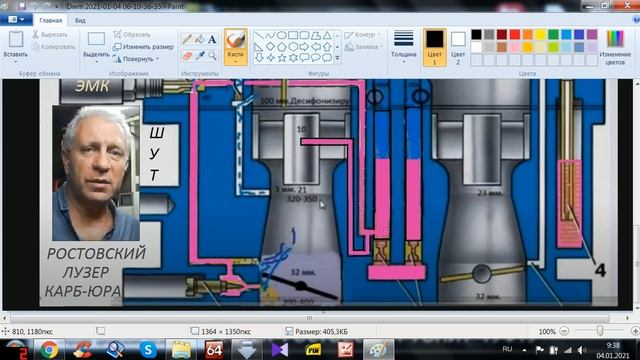
Task: Pick the Hexagon shape
Action: tap(293, 47)
